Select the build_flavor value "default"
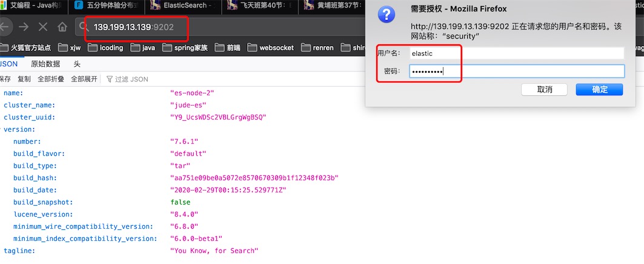 point(188,154)
